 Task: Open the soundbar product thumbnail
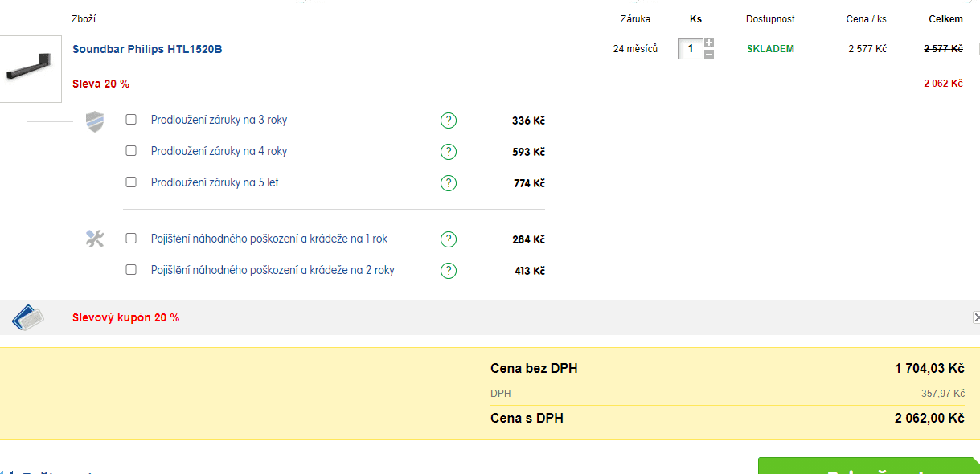click(x=31, y=68)
